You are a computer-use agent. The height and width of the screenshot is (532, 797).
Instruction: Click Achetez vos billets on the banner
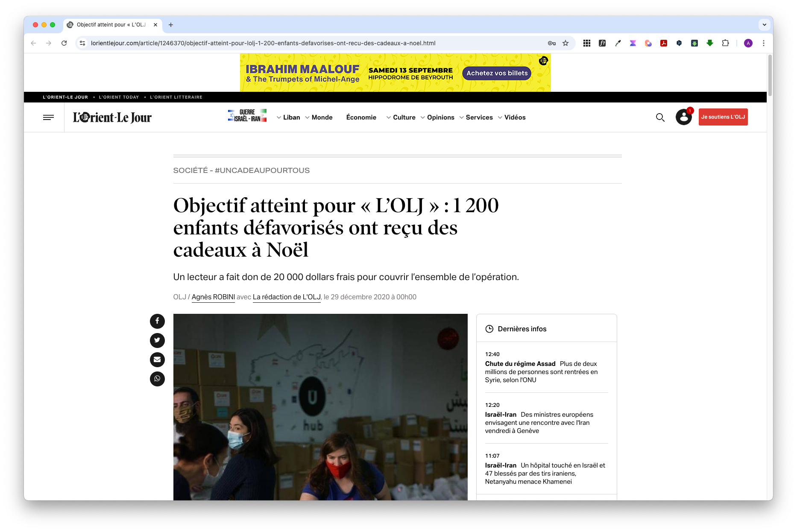[496, 73]
